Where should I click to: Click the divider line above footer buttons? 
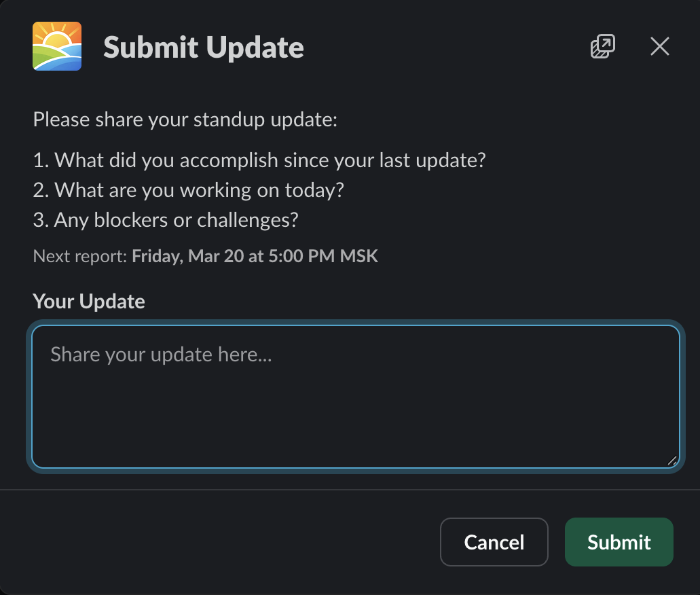point(350,490)
